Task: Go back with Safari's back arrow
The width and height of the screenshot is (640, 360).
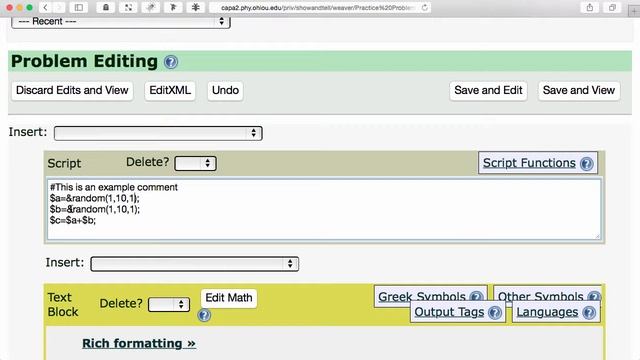Action: point(45,7)
